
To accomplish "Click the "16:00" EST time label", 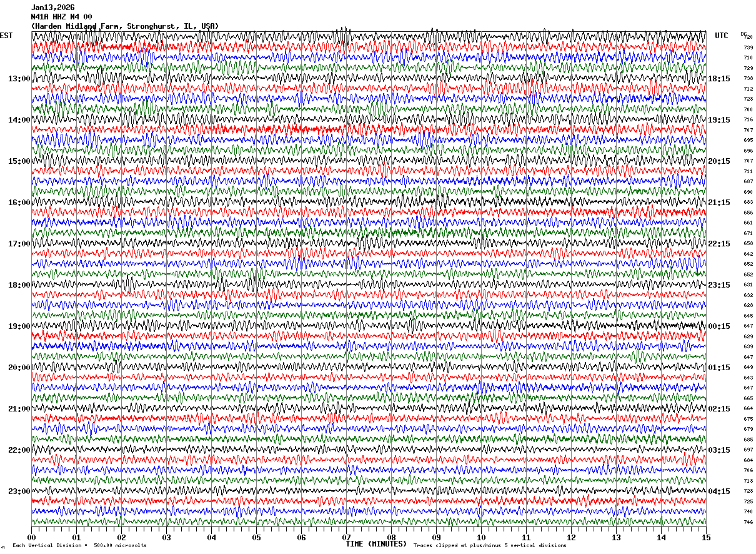I will 19,203.
